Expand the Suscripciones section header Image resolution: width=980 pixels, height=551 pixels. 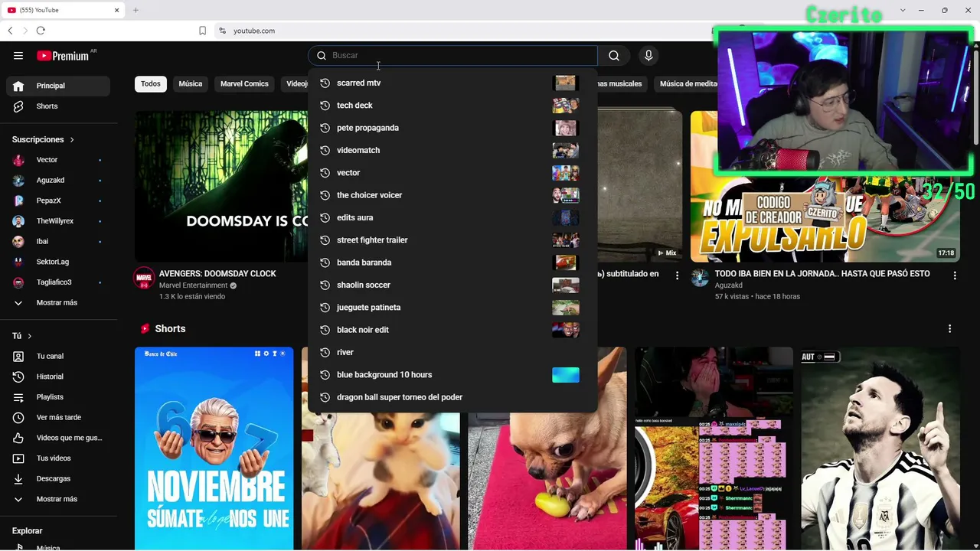[x=43, y=139]
